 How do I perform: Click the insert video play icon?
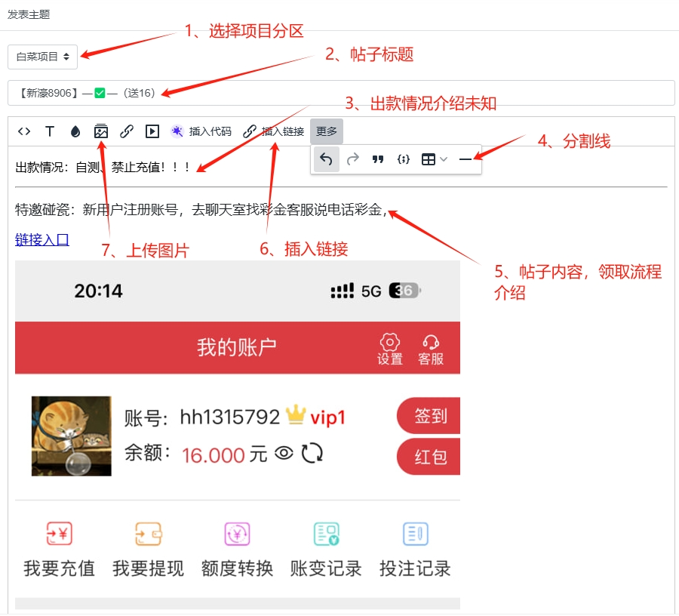pos(152,131)
